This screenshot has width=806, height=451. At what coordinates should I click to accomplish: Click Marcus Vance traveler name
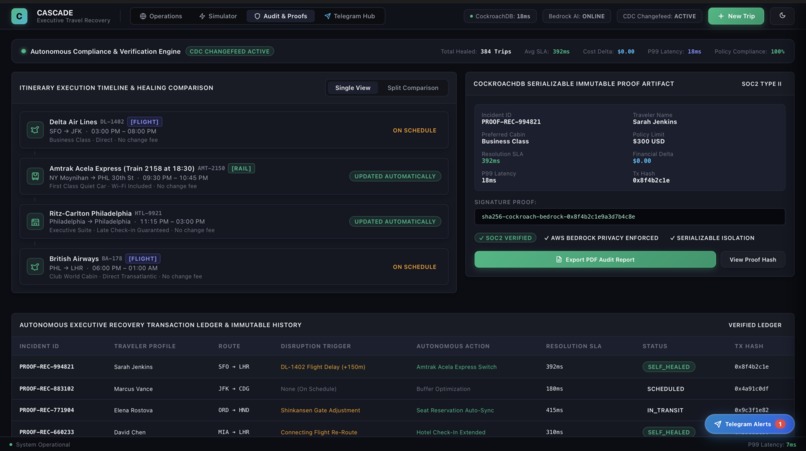coord(133,389)
